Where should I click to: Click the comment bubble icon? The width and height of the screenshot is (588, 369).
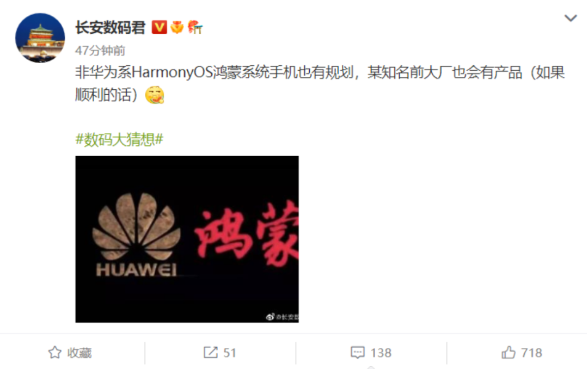coord(357,353)
